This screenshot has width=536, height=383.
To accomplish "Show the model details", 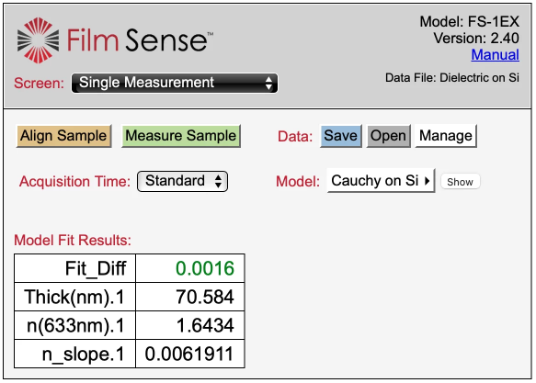I will (460, 182).
